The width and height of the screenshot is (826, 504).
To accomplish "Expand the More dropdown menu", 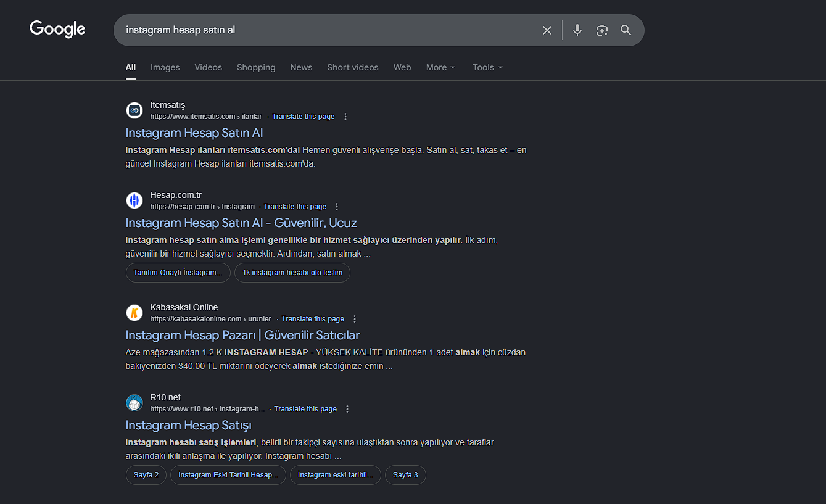I will click(440, 67).
